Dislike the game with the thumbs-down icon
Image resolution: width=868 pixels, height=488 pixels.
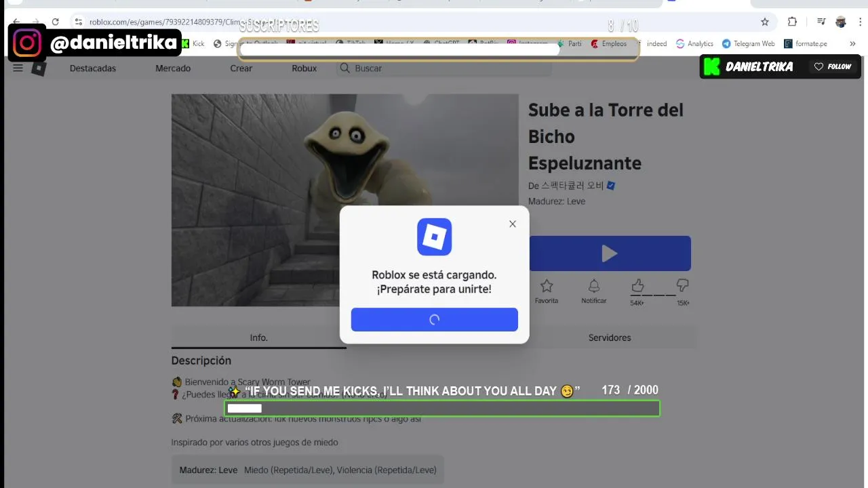click(683, 285)
